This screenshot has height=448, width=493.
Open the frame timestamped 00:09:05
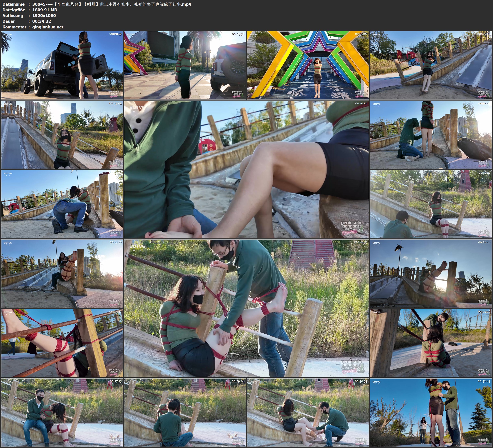62,134
